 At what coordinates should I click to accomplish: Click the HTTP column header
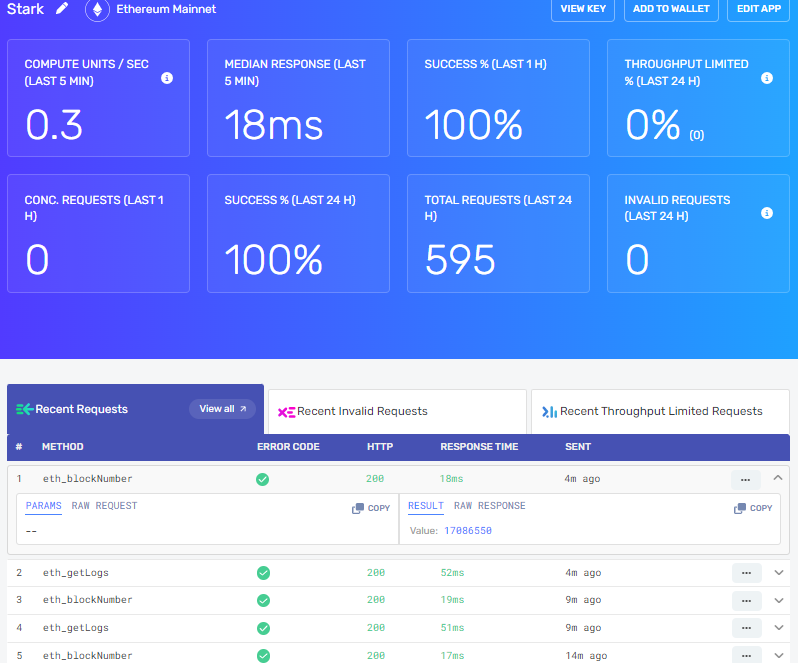pos(380,447)
